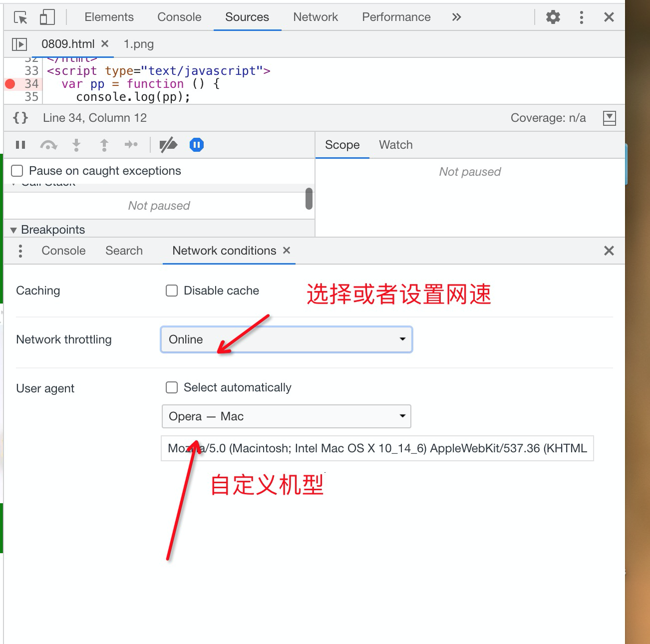Select the Network conditions drawer tab

coord(224,251)
